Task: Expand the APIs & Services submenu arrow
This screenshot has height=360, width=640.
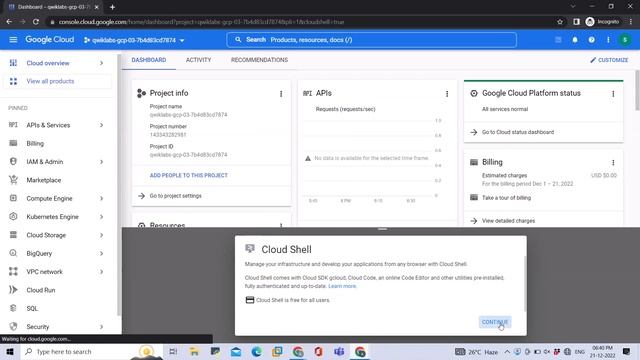Action: pos(101,125)
